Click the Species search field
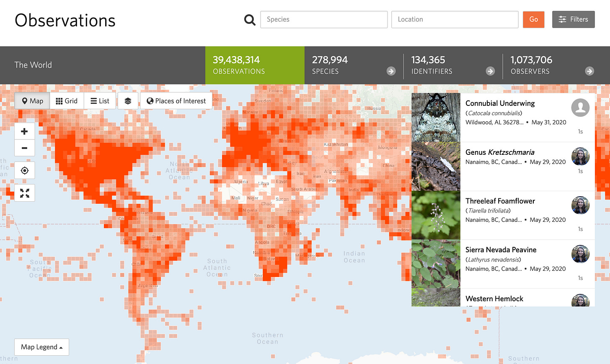Viewport: 610px width, 364px height. 323,19
